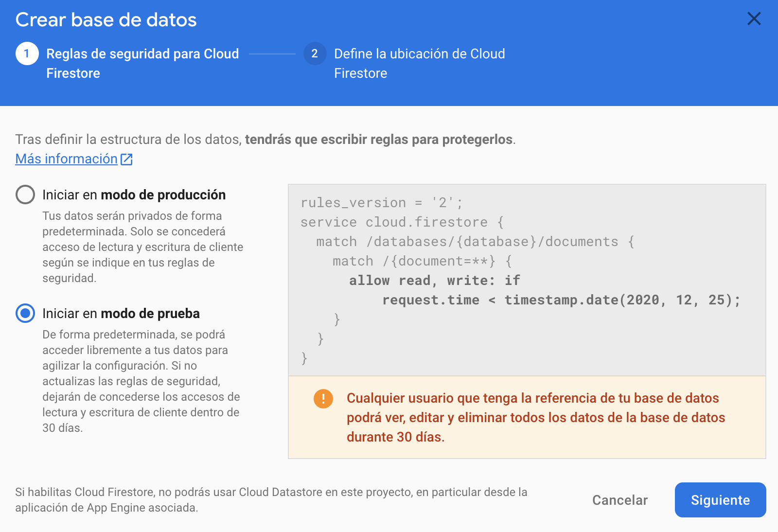Select the modo de prueba radio button
The width and height of the screenshot is (778, 532).
25,313
